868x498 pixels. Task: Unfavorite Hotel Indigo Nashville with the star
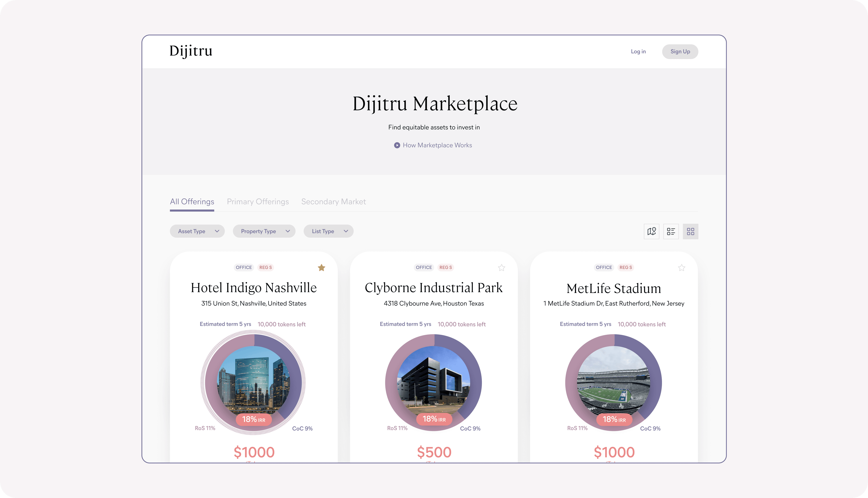[321, 267]
